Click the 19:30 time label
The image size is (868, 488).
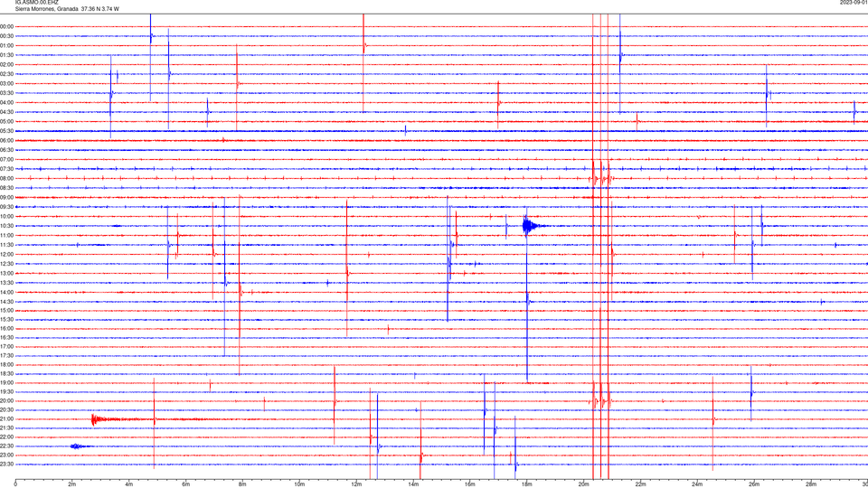click(7, 391)
